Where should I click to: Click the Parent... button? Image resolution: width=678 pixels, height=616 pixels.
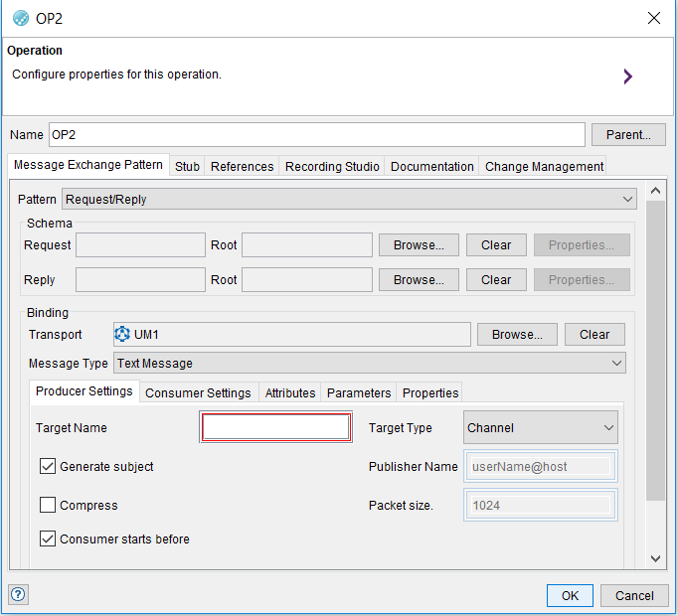(628, 135)
